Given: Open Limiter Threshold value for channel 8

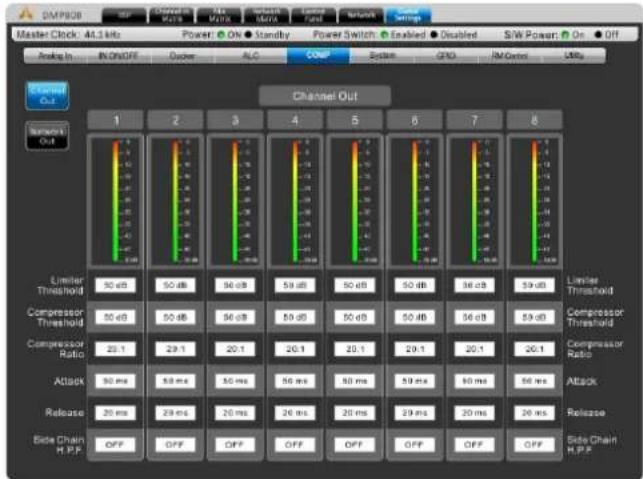Looking at the screenshot, I should point(534,285).
